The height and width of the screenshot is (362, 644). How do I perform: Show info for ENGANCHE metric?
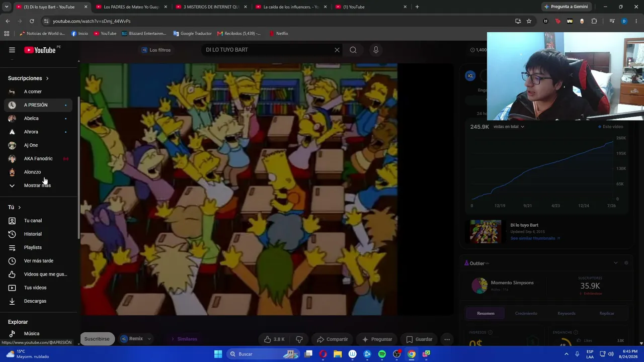[x=576, y=332]
